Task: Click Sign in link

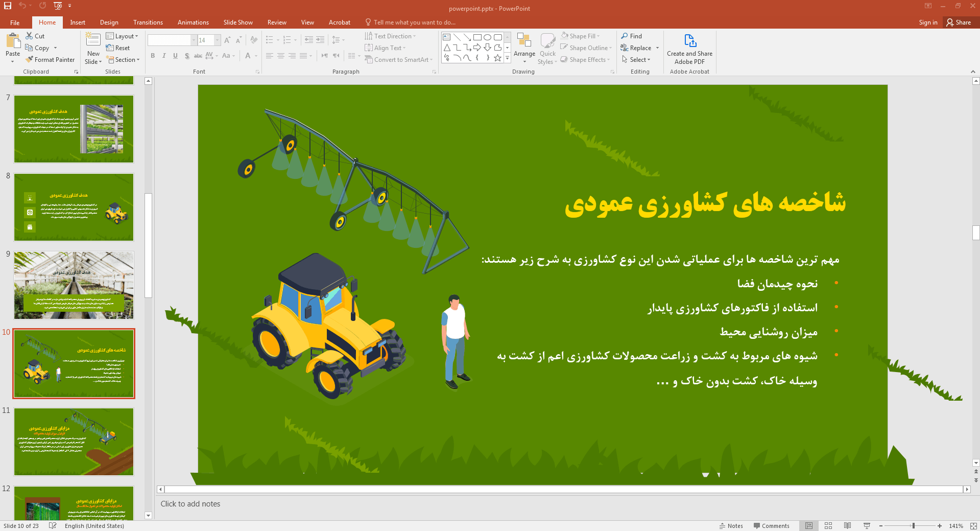Action: click(928, 22)
